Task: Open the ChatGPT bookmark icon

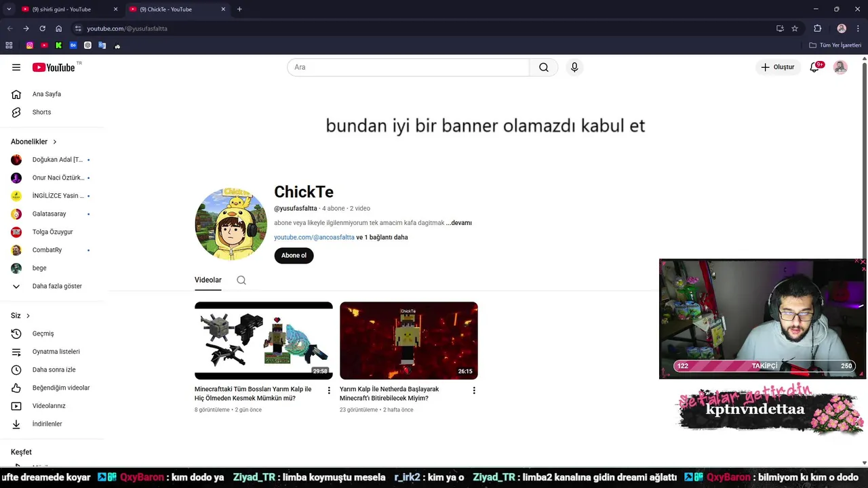Action: point(87,45)
